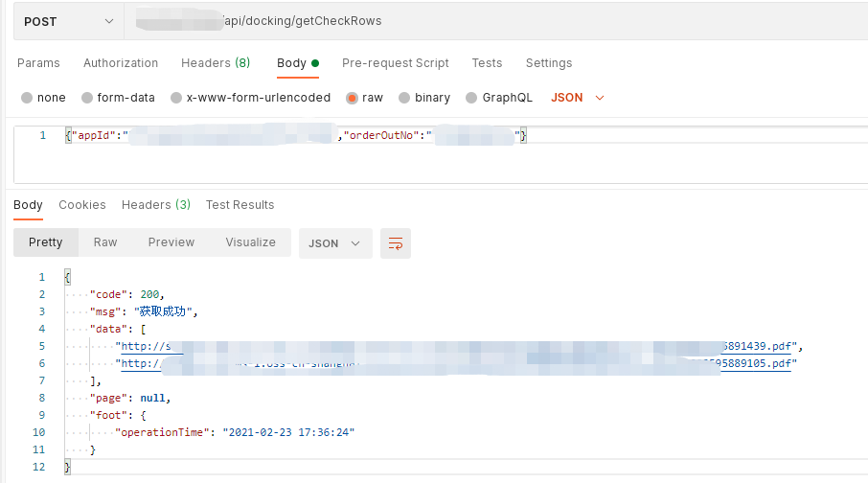Switch to the Params tab

point(38,63)
